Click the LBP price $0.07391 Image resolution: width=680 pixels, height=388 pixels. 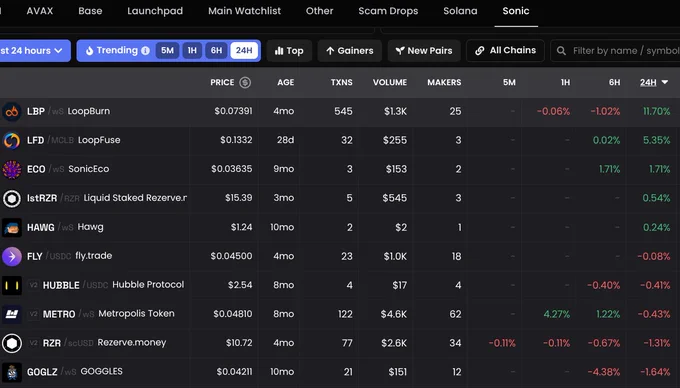coord(233,111)
